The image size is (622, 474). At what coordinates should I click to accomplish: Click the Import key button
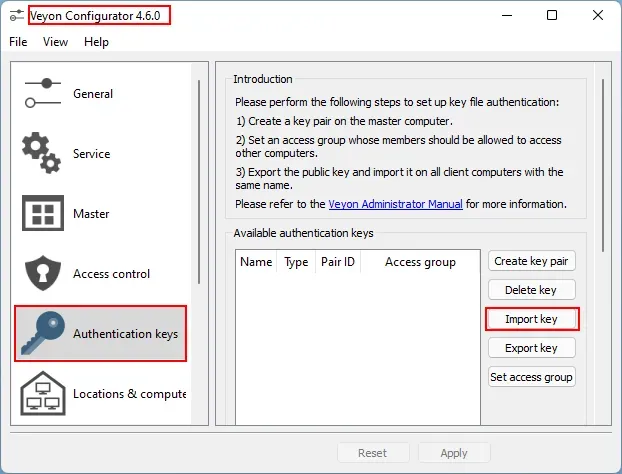click(x=531, y=319)
